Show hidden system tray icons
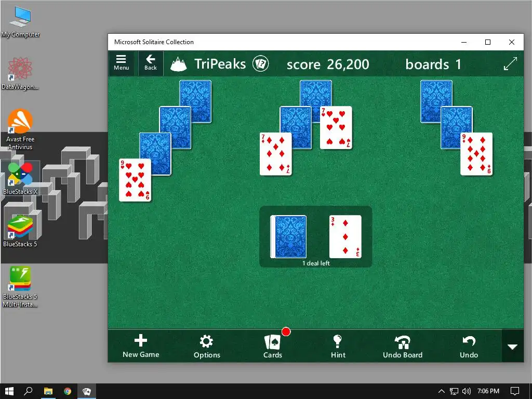The height and width of the screenshot is (399, 532). pos(442,391)
